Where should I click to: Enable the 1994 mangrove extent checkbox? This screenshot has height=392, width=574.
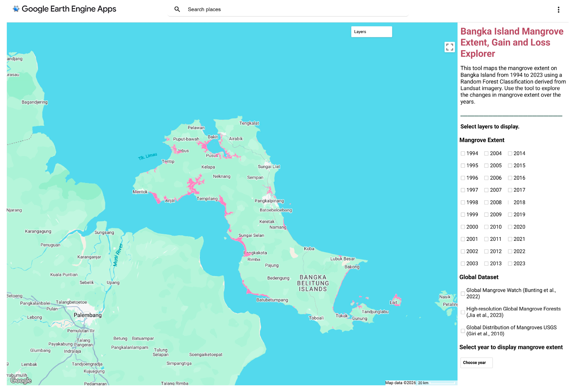pos(463,154)
